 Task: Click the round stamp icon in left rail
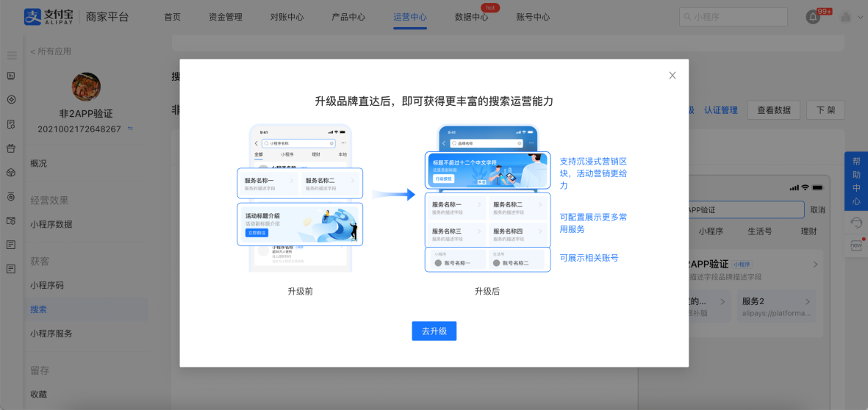[x=11, y=196]
